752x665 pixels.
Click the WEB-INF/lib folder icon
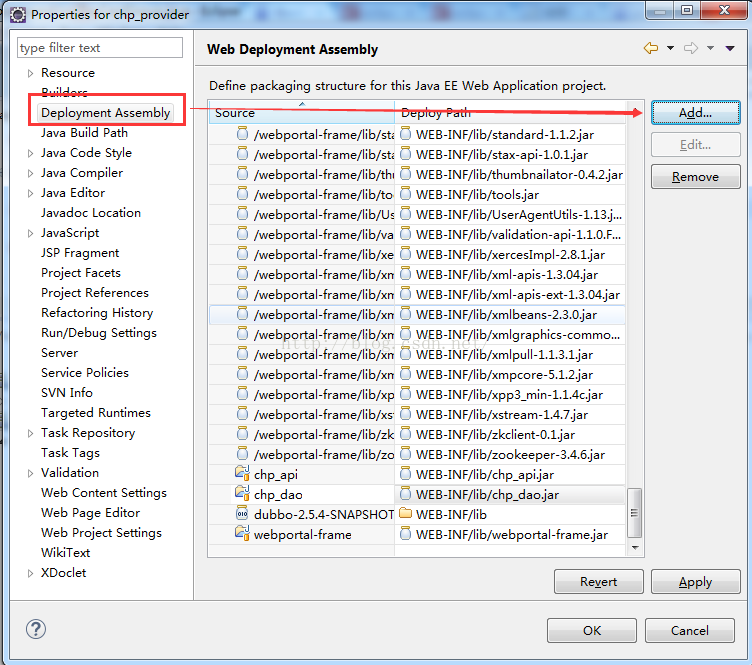pyautogui.click(x=406, y=513)
